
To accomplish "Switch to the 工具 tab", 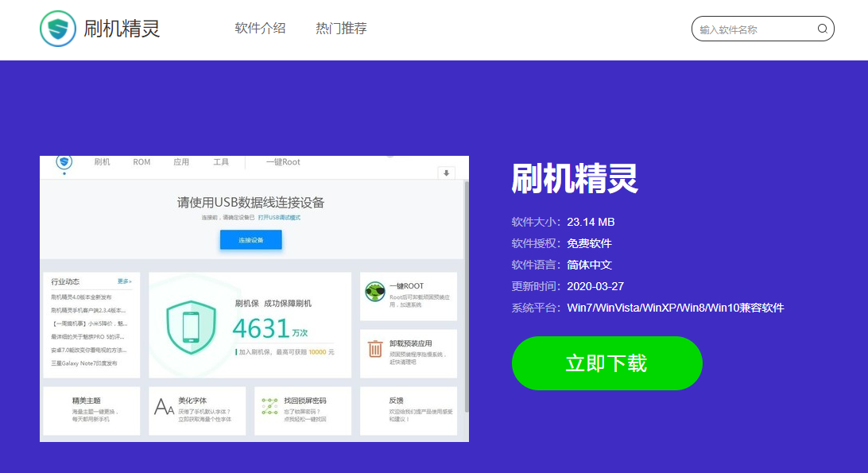I will (x=220, y=161).
